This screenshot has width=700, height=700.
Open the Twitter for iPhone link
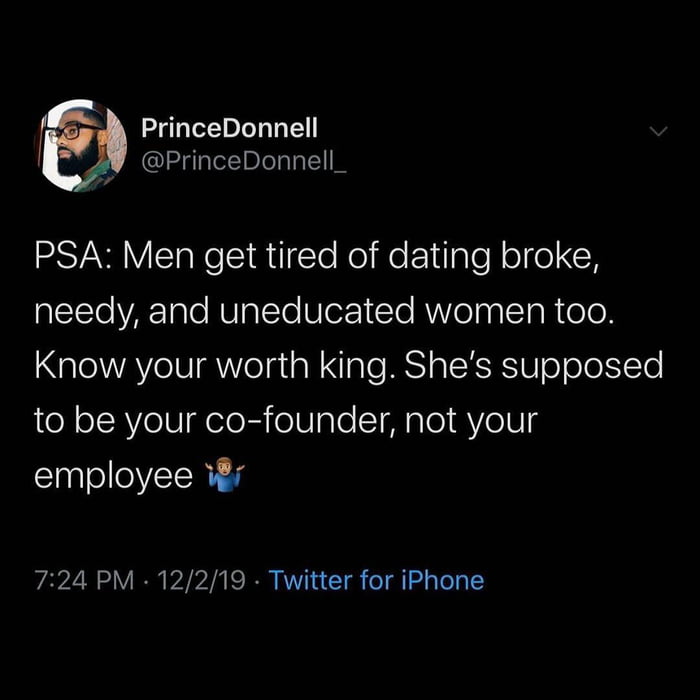tap(376, 580)
